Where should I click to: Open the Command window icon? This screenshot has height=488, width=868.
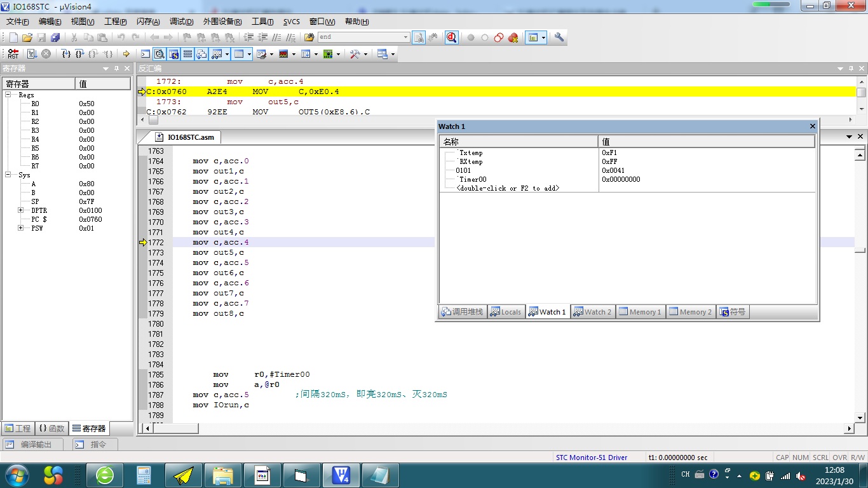click(146, 54)
